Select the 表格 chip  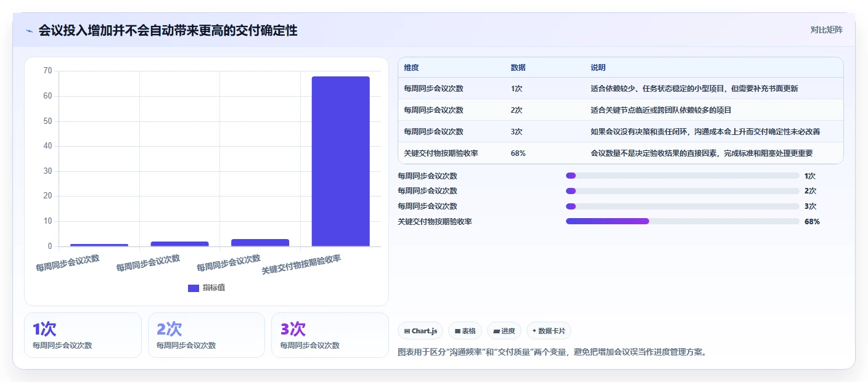point(465,331)
